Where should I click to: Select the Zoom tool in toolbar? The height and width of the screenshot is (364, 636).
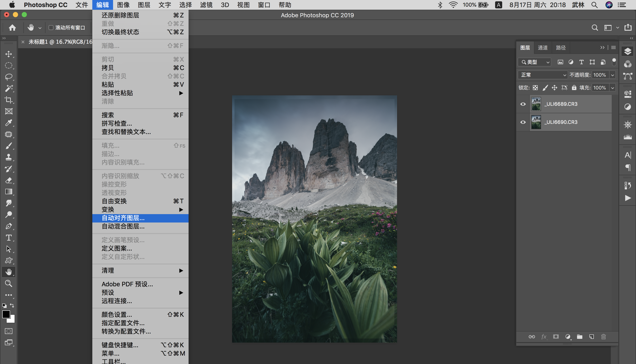(x=9, y=283)
